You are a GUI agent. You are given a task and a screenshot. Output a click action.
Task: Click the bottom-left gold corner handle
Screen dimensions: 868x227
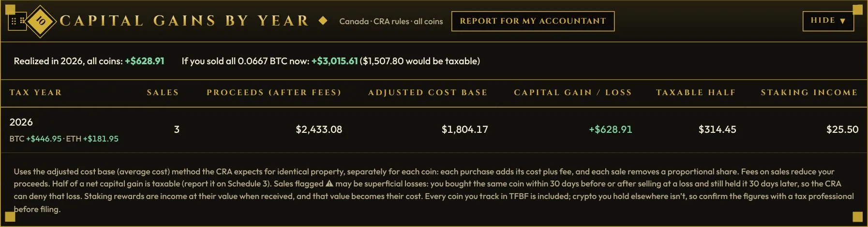pyautogui.click(x=10, y=216)
